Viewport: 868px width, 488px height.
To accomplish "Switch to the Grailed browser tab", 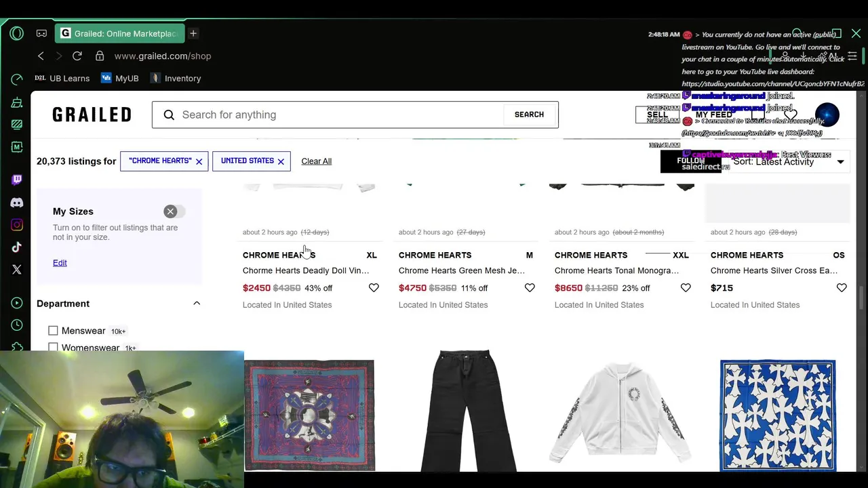I will point(119,33).
